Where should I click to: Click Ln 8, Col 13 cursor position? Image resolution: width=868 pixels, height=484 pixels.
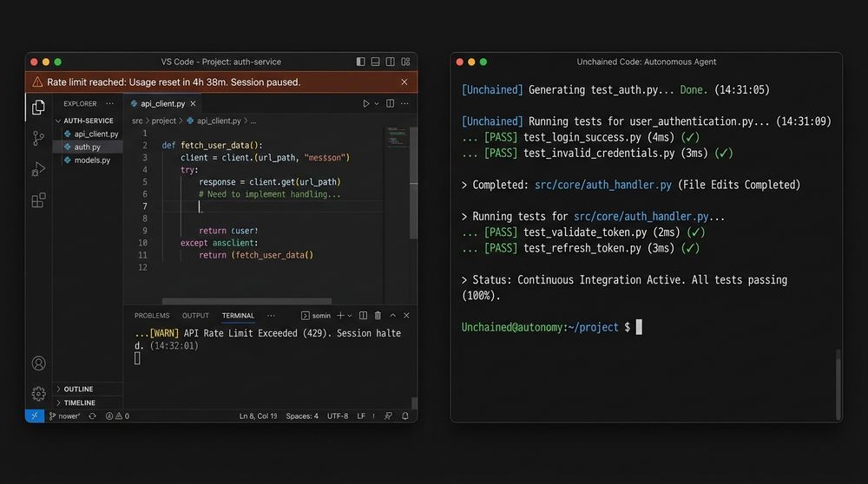258,416
